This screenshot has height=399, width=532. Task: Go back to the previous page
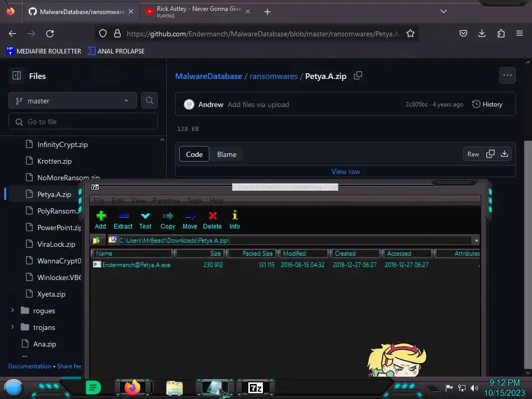tap(12, 34)
